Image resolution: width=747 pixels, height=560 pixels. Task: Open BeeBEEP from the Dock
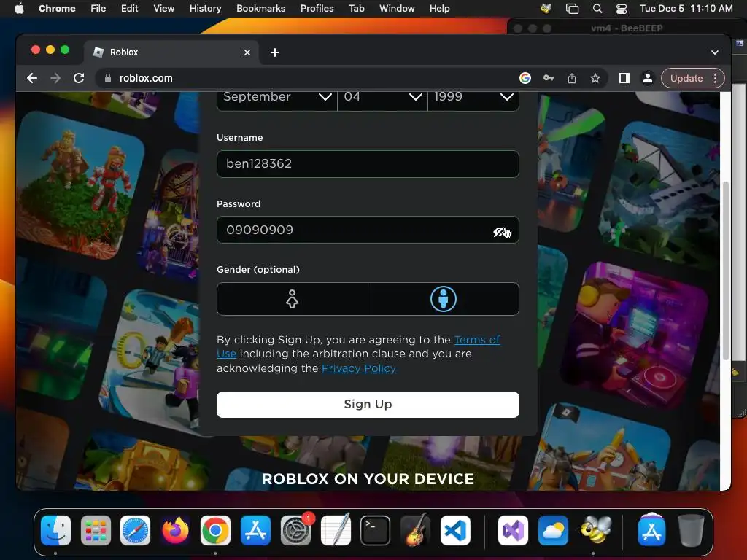click(x=595, y=530)
